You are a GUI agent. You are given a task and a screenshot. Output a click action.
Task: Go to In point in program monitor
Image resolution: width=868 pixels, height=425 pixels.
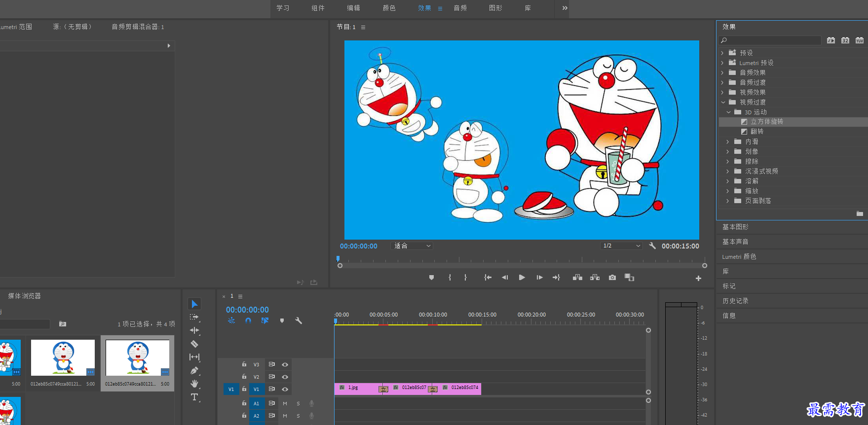488,278
